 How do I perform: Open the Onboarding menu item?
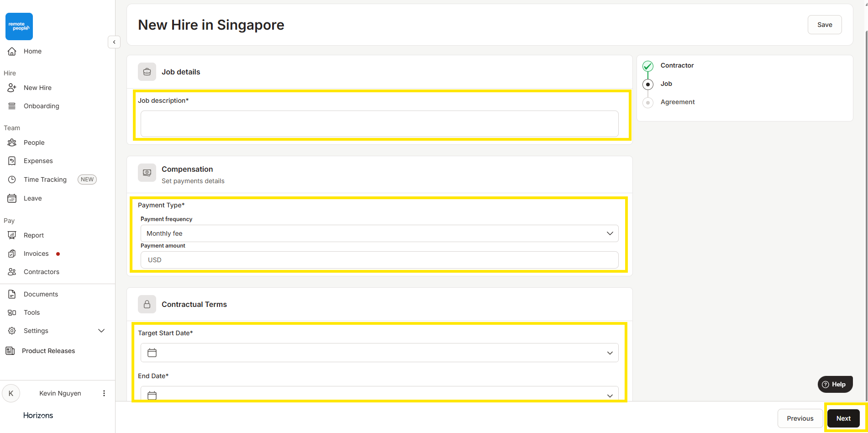(42, 106)
